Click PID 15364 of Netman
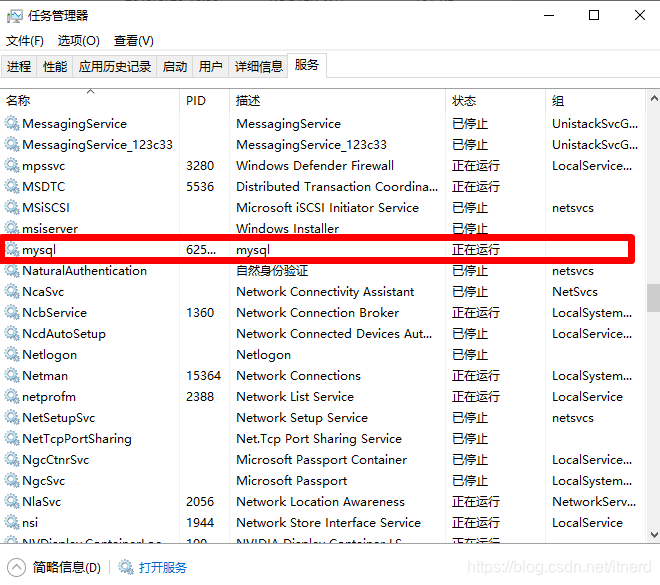 [x=203, y=375]
